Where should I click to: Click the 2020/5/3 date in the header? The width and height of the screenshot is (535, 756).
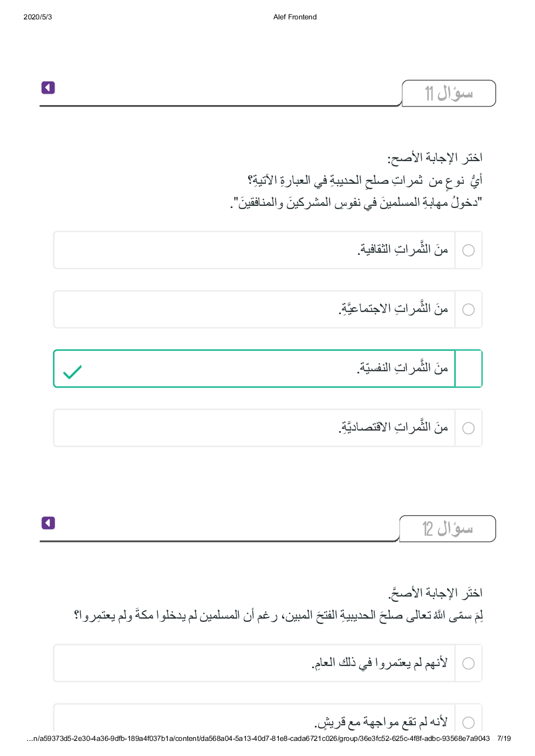[x=38, y=17]
